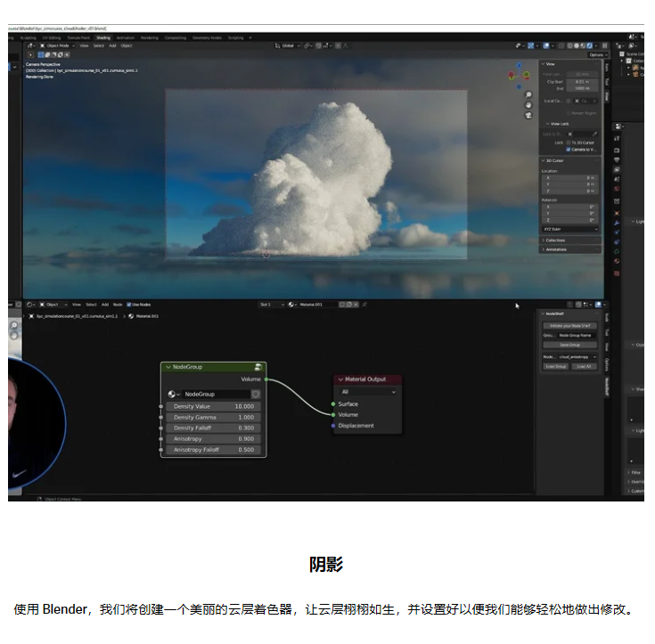Toggle the Use Nodes checkbox
This screenshot has height=644, width=655.
click(x=128, y=305)
